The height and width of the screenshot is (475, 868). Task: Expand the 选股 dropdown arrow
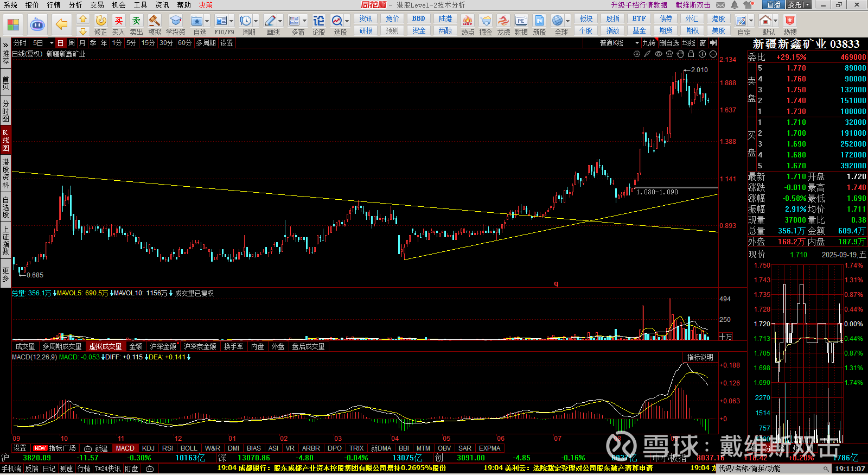[x=347, y=22]
